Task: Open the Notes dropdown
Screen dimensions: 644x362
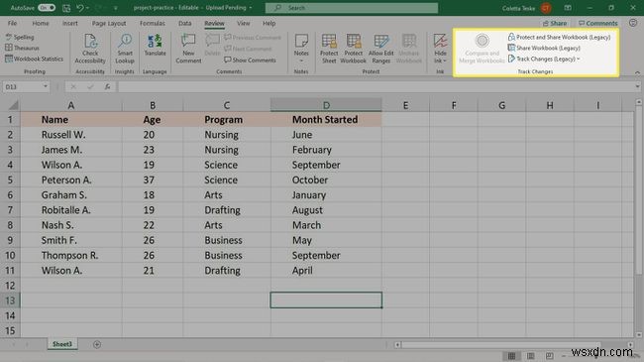Action: point(301,60)
